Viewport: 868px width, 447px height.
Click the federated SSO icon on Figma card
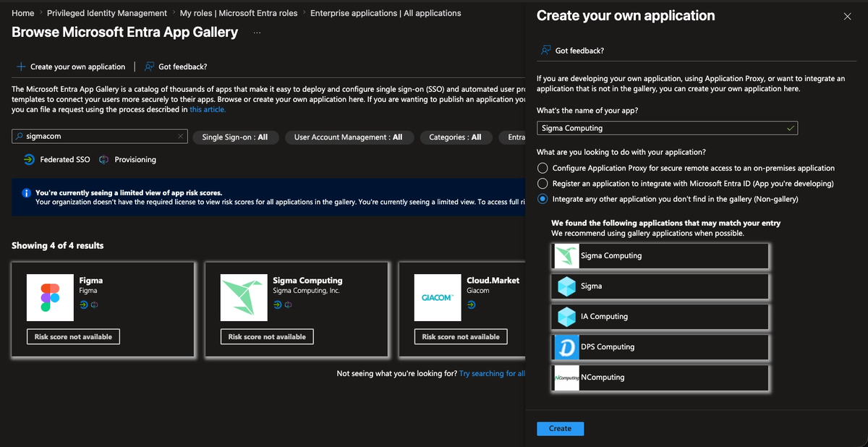(x=83, y=305)
